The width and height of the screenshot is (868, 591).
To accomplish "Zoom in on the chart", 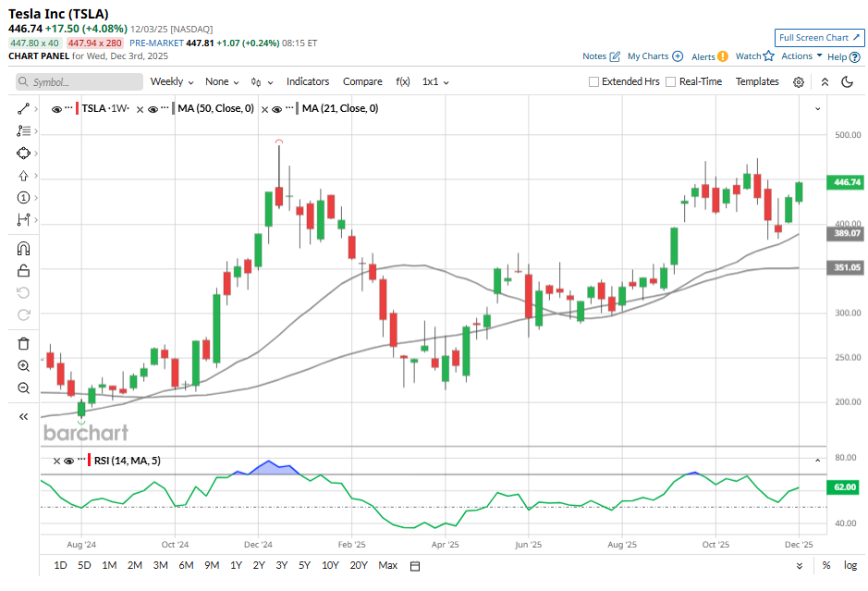I will tap(23, 366).
